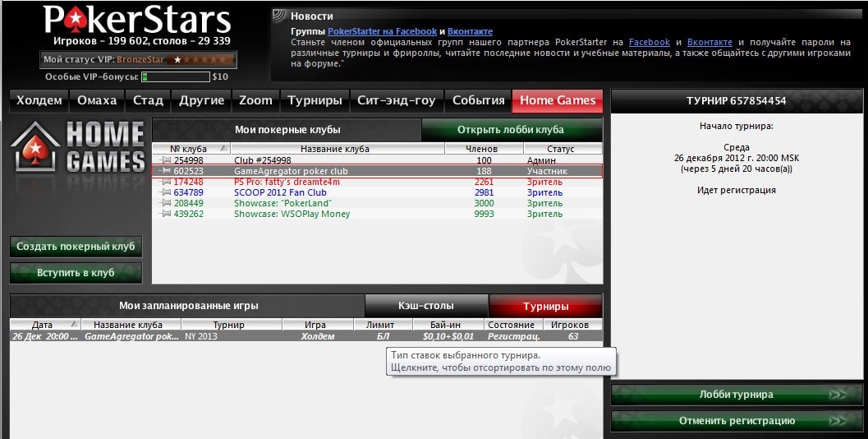The image size is (868, 439).
Task: Switch to the Турниры tab
Action: pyautogui.click(x=315, y=101)
